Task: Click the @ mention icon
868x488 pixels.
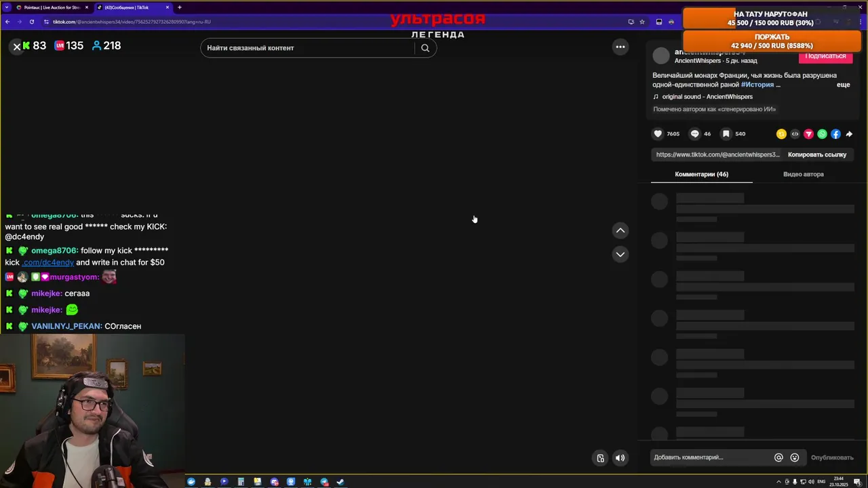Action: 778,457
